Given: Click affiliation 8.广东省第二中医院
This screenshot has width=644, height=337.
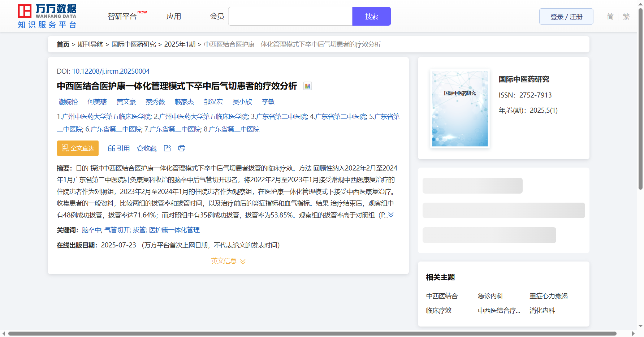Looking at the screenshot, I should (232, 129).
